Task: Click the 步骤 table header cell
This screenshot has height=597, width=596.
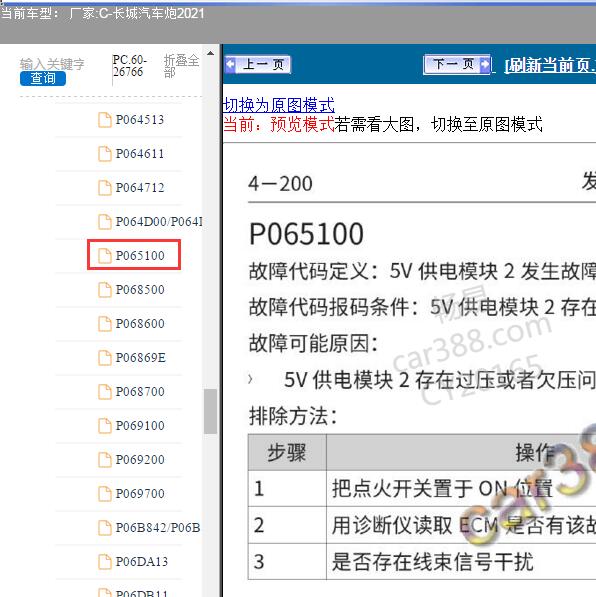Action: pyautogui.click(x=287, y=453)
